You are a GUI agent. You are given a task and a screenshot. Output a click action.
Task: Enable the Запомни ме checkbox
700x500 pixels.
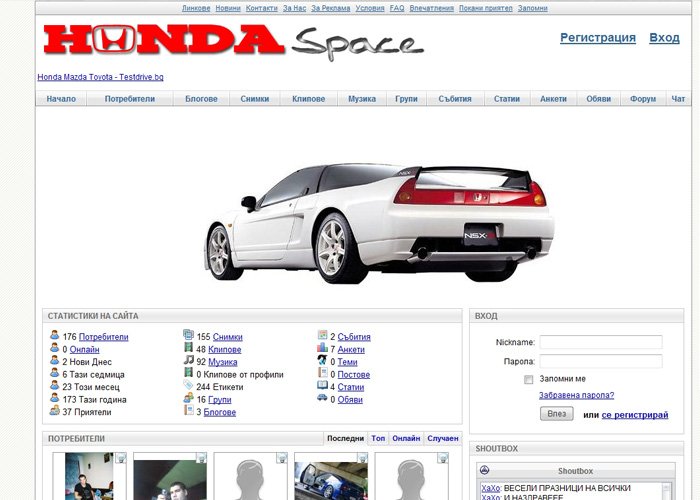pos(529,379)
